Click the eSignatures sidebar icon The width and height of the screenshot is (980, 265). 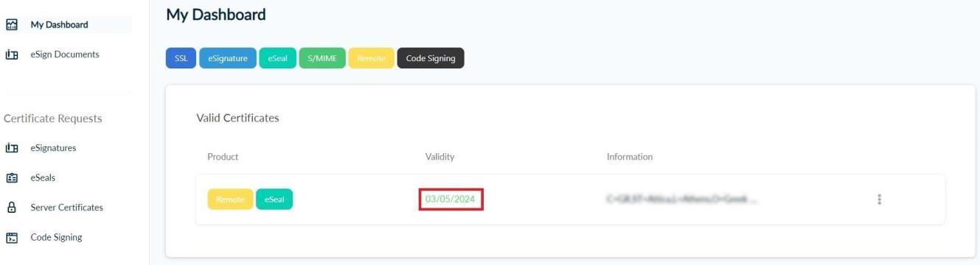(11, 148)
